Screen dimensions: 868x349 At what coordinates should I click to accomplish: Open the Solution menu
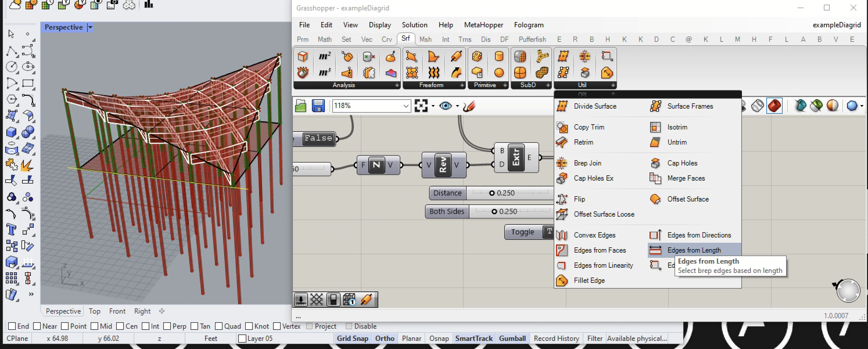415,25
